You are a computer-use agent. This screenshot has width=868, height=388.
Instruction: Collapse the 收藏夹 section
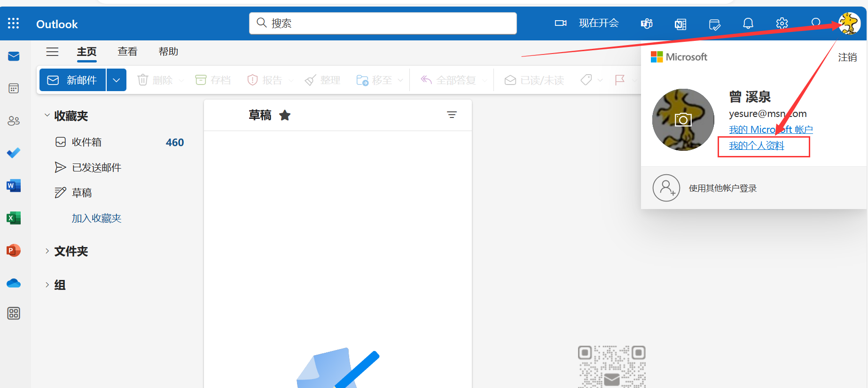tap(47, 116)
